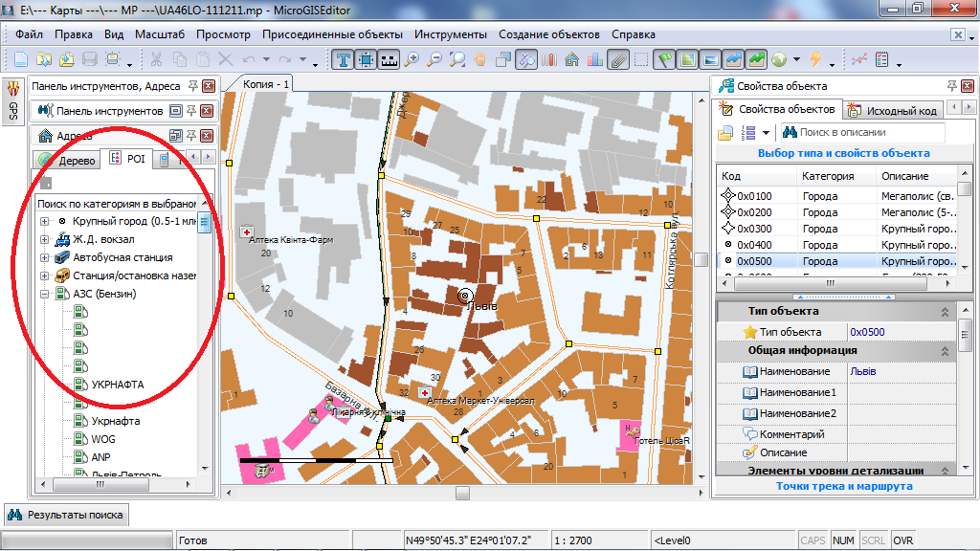This screenshot has height=551, width=980.
Task: Open the Инструменты menu
Action: point(451,34)
